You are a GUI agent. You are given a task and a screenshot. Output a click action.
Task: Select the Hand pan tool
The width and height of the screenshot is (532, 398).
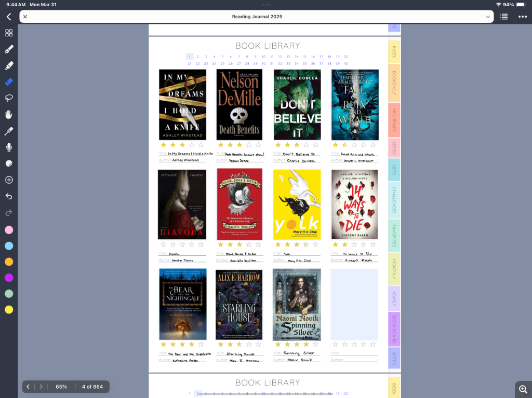(x=9, y=115)
